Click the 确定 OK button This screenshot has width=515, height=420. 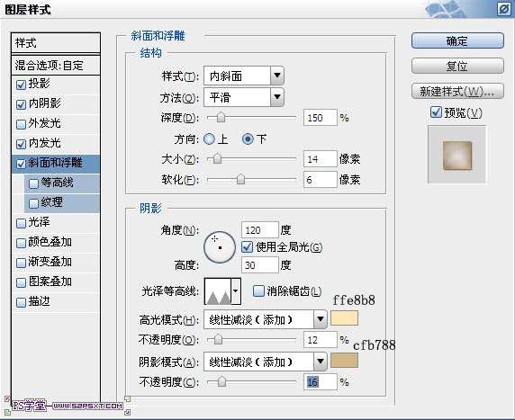[457, 40]
